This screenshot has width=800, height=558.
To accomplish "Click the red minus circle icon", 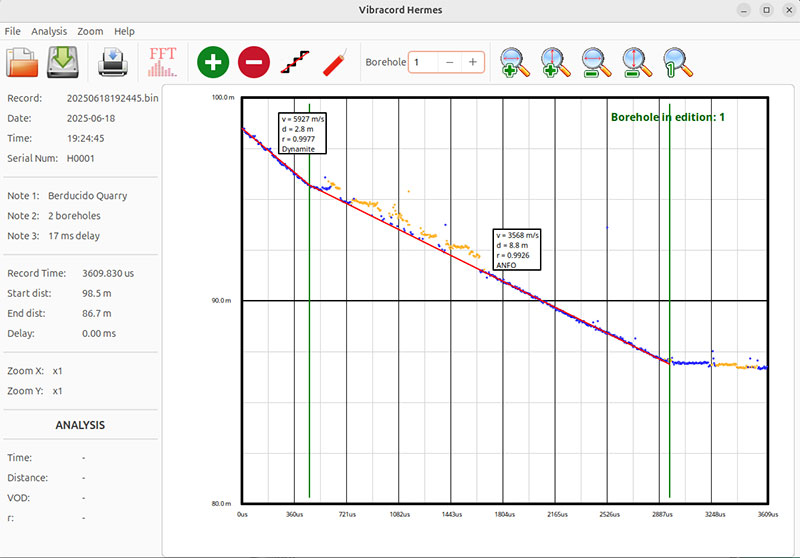I will (x=253, y=62).
